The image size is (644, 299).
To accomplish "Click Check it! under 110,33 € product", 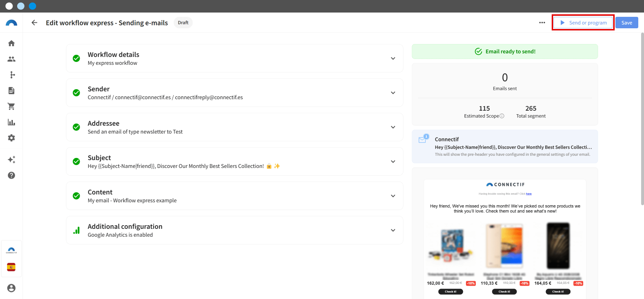I will point(504,291).
